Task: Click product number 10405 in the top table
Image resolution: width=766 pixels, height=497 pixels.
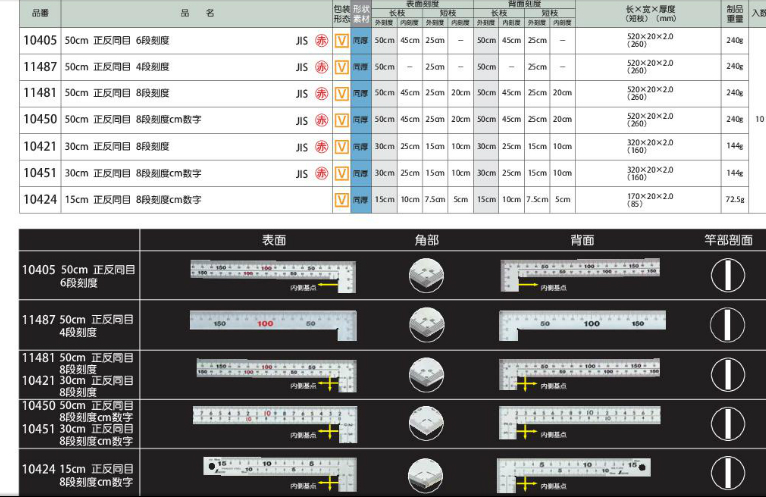Action: pyautogui.click(x=40, y=41)
